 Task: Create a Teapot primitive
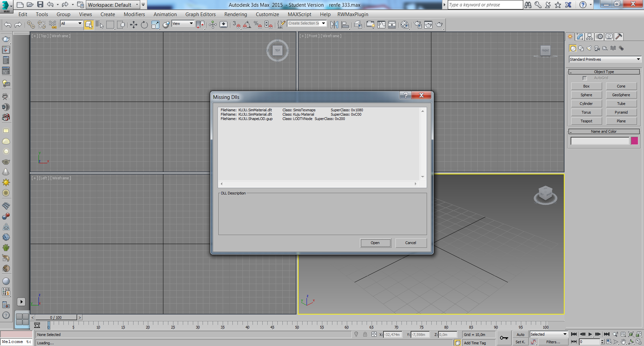coord(586,121)
